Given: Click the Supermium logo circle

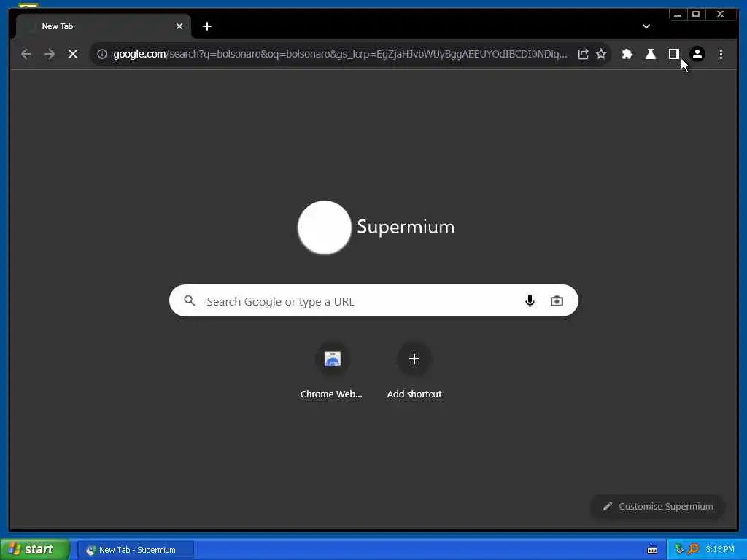Looking at the screenshot, I should pyautogui.click(x=325, y=227).
